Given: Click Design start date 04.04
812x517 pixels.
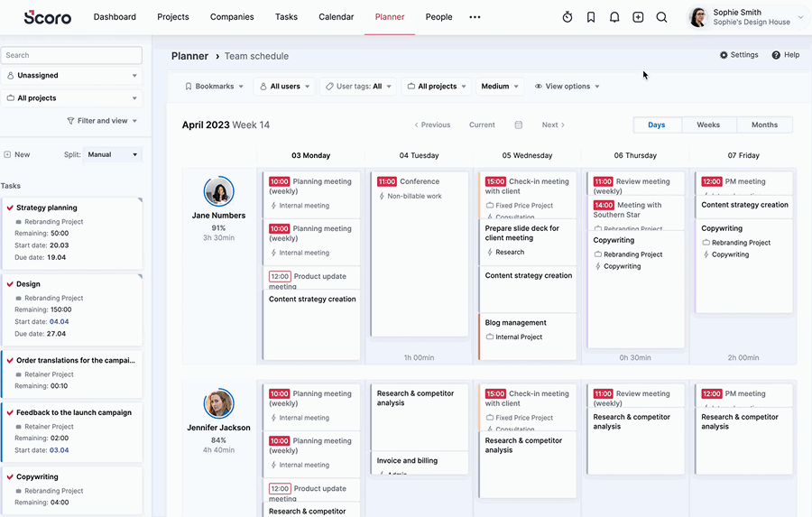Looking at the screenshot, I should point(59,322).
